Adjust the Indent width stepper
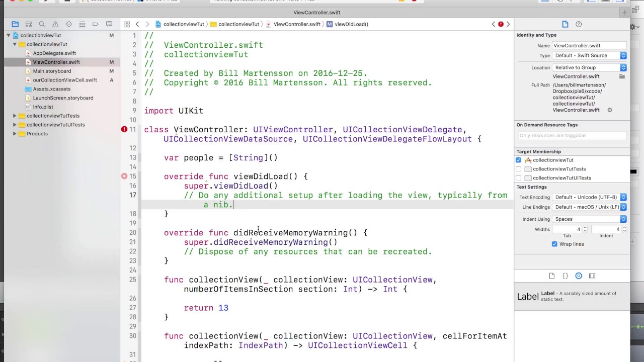Screen dimensions: 644x362 624,229
